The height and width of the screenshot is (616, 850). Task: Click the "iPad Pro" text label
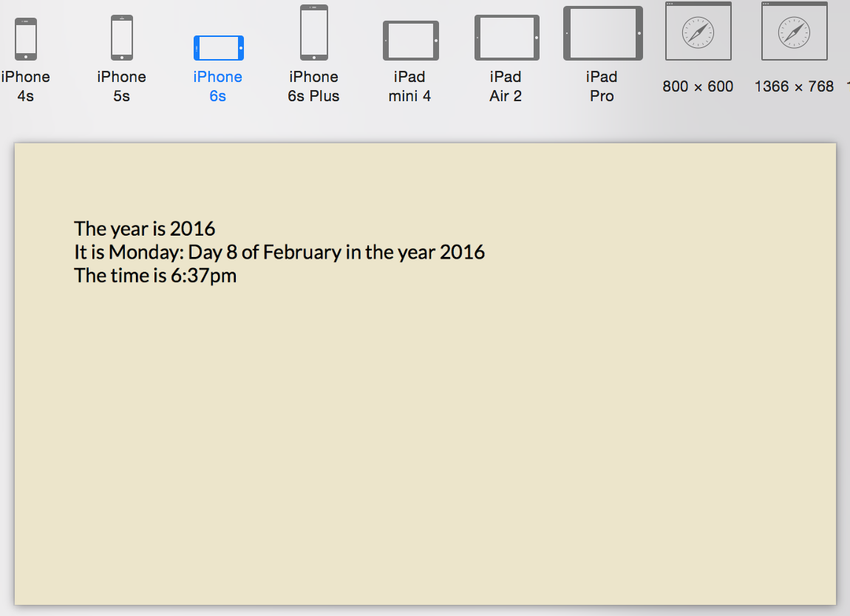tap(602, 86)
